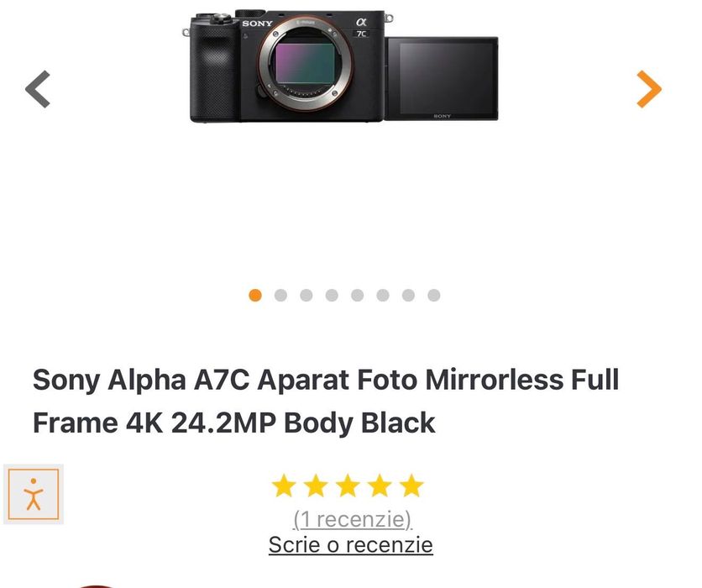Switch to the third carousel dot
Image resolution: width=702 pixels, height=588 pixels.
point(306,295)
